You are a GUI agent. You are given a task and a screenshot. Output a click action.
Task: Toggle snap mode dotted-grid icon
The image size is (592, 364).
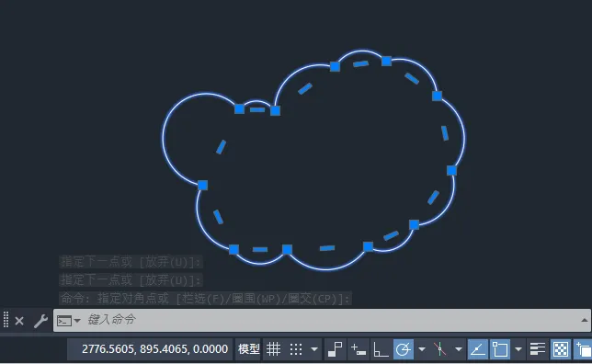296,349
